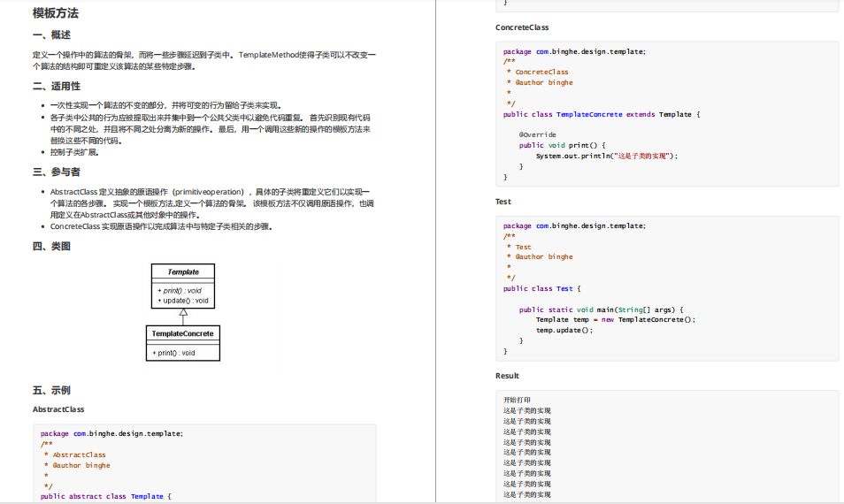Click 'public class TemplateConcrete extends Template' line
The width and height of the screenshot is (844, 504).
[602, 115]
